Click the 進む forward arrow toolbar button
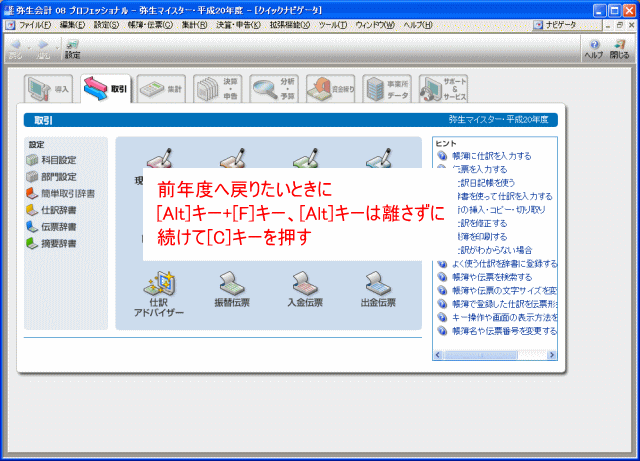This screenshot has width=640, height=461. point(43,49)
